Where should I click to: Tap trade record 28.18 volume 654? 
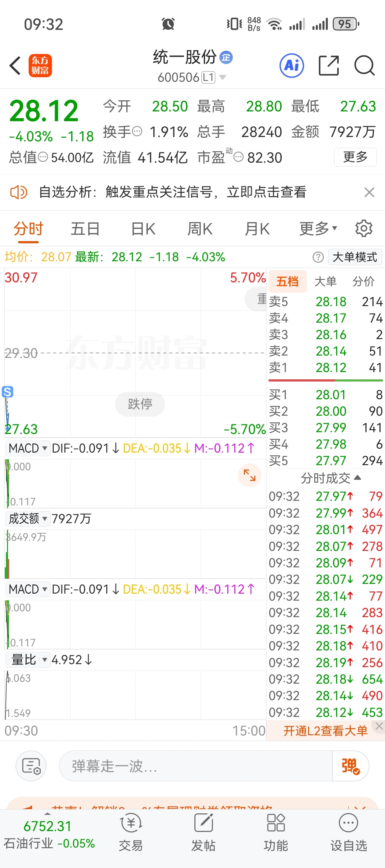(326, 679)
